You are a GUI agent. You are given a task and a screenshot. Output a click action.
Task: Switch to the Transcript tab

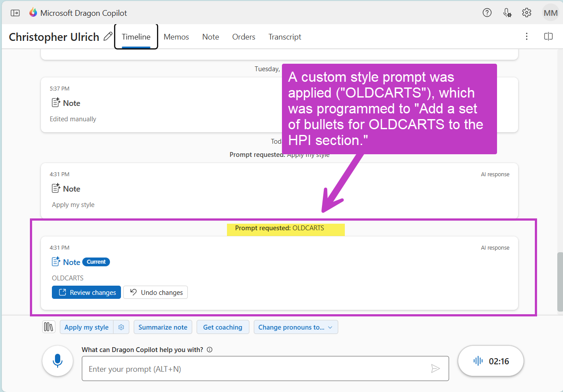coord(285,36)
